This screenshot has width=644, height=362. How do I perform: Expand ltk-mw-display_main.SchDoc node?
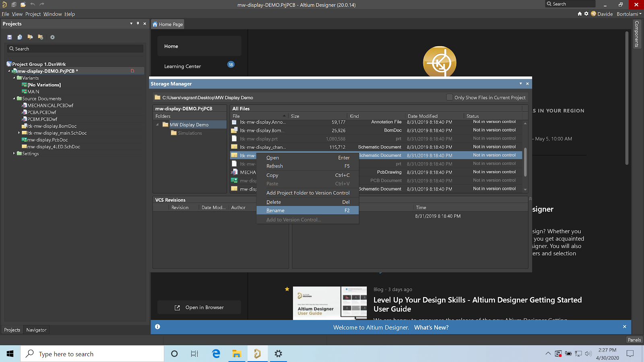(19, 133)
